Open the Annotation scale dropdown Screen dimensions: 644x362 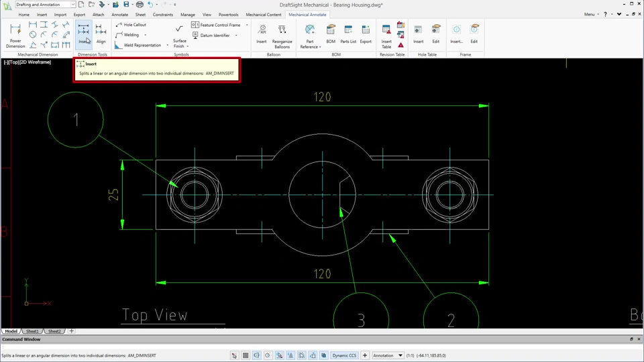388,355
